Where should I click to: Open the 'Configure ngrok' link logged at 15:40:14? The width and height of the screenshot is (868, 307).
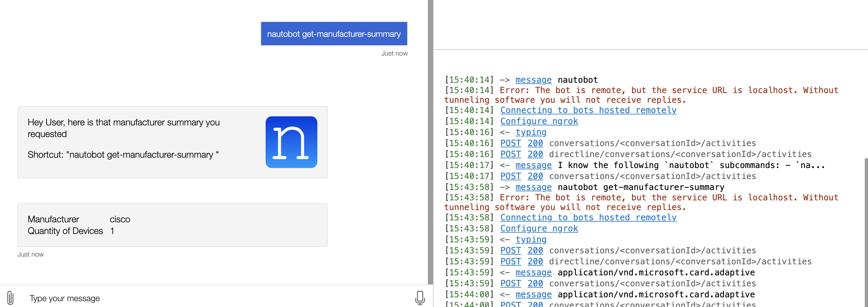(x=539, y=121)
